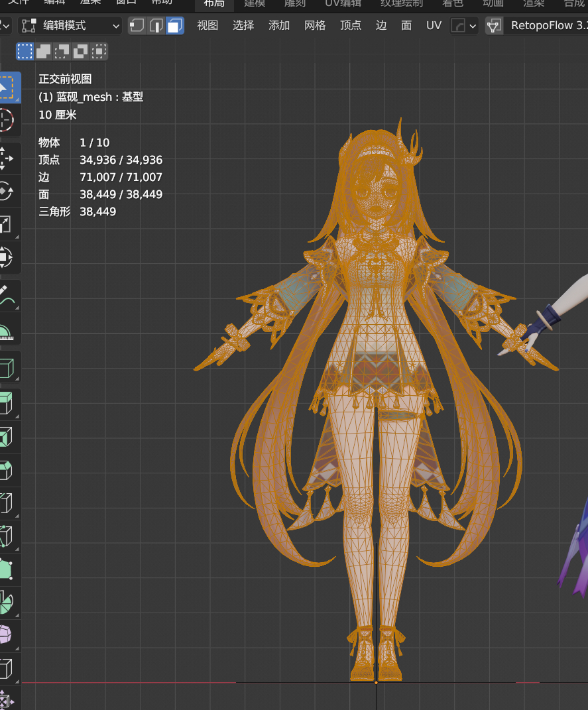Enable edge select mode
This screenshot has width=588, height=710.
155,25
